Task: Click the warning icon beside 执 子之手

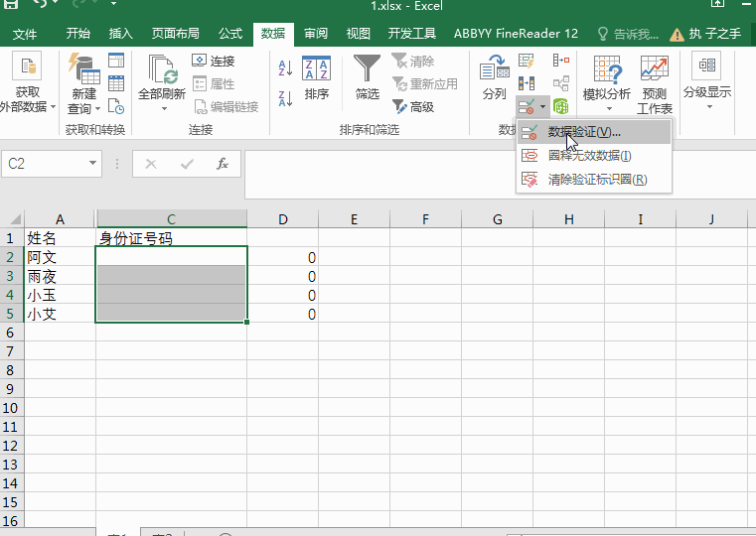Action: (677, 34)
